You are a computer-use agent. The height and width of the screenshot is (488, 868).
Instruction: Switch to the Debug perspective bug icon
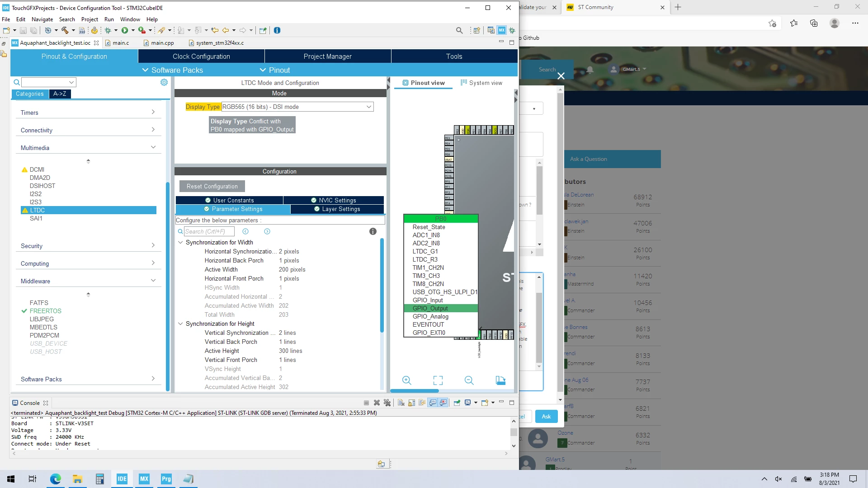click(512, 30)
